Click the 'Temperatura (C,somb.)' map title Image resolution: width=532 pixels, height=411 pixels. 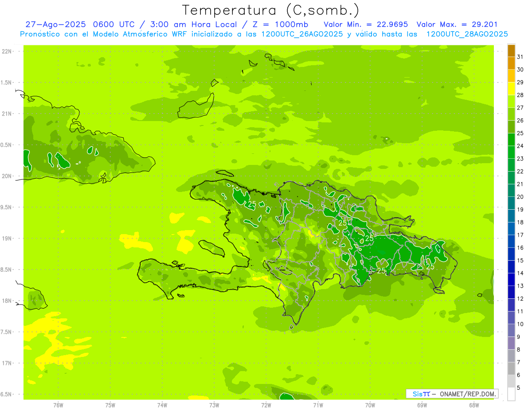click(x=271, y=10)
